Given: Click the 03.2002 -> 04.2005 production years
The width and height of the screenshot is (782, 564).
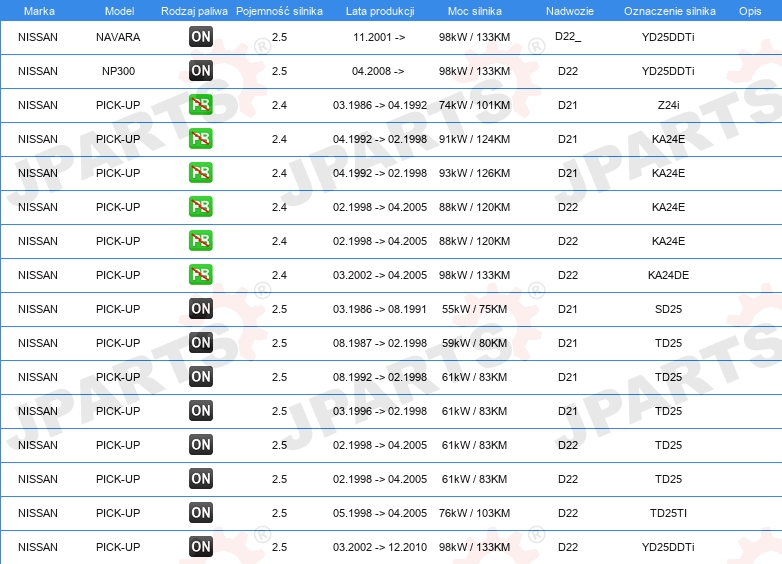Looking at the screenshot, I should tap(380, 275).
